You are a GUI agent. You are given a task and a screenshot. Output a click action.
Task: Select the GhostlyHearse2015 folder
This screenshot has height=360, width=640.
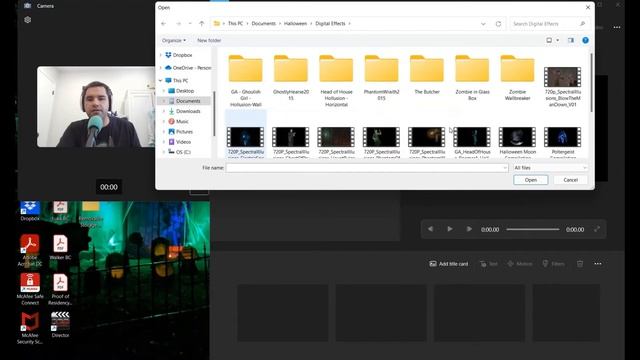click(x=291, y=78)
